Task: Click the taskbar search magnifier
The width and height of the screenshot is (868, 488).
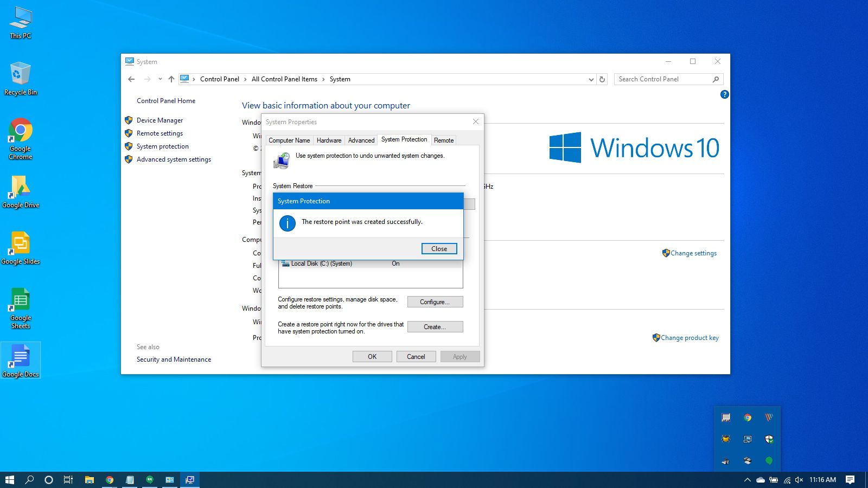Action: coord(29,480)
